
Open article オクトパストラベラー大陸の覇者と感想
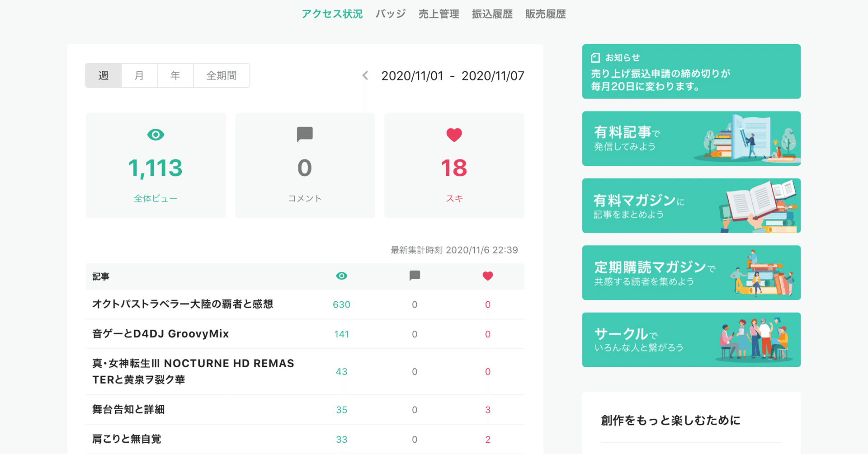click(183, 304)
